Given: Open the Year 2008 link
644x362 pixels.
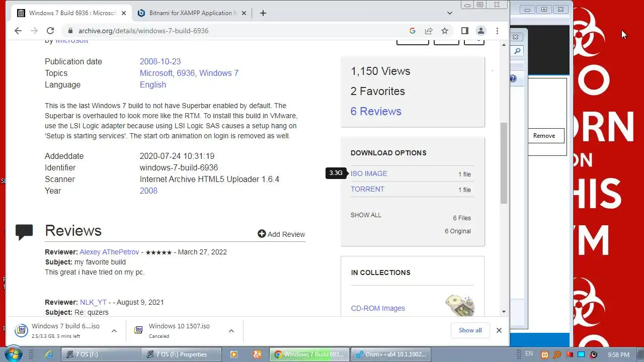Looking at the screenshot, I should (148, 191).
